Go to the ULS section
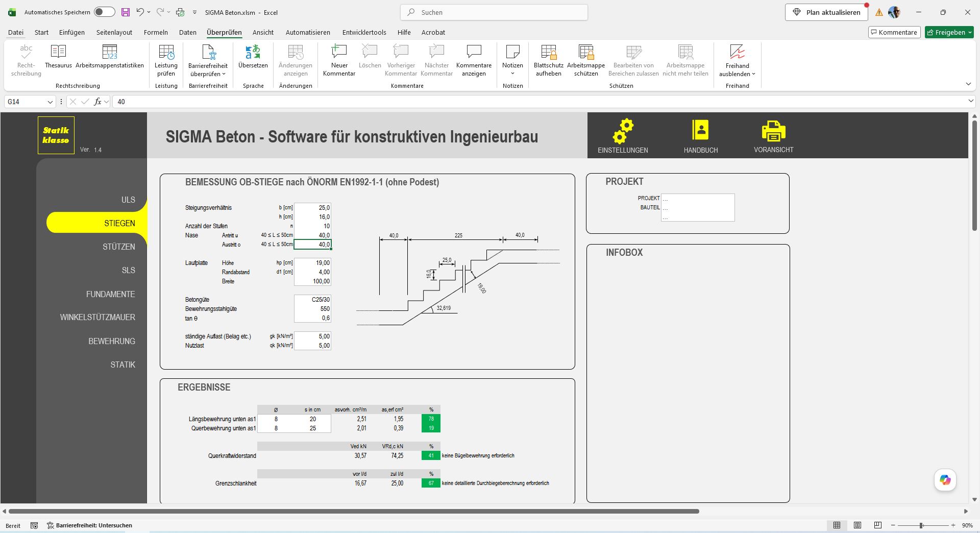This screenshot has width=980, height=533. point(128,200)
